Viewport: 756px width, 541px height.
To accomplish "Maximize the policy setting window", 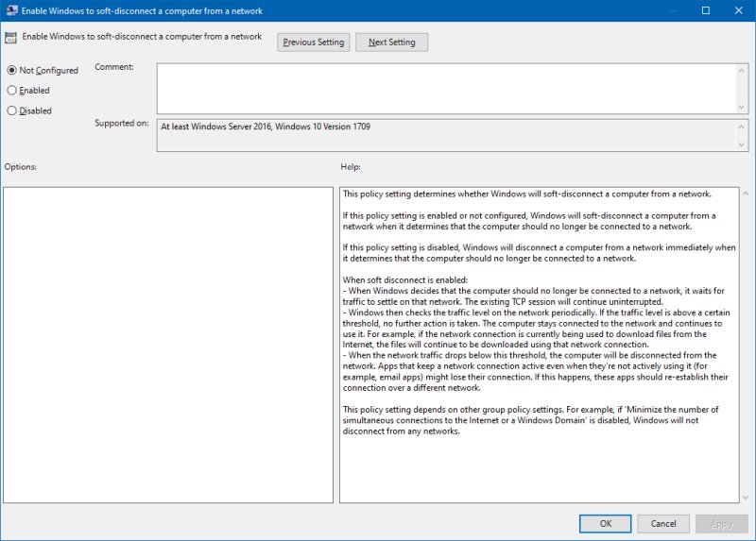I will pos(705,10).
